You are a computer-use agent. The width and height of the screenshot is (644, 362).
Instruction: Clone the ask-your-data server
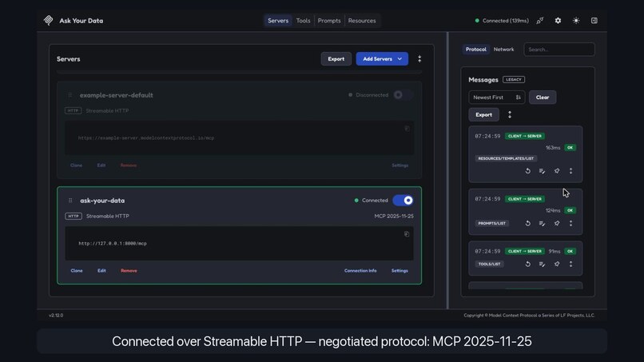coord(77,271)
